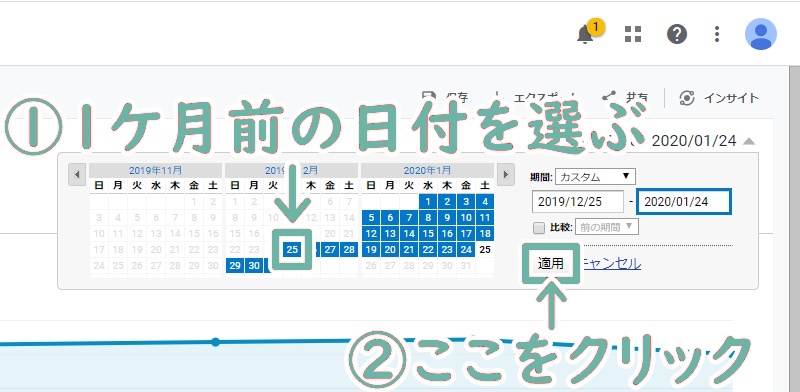Click the キャンセル link
The width and height of the screenshot is (800, 392).
611,263
